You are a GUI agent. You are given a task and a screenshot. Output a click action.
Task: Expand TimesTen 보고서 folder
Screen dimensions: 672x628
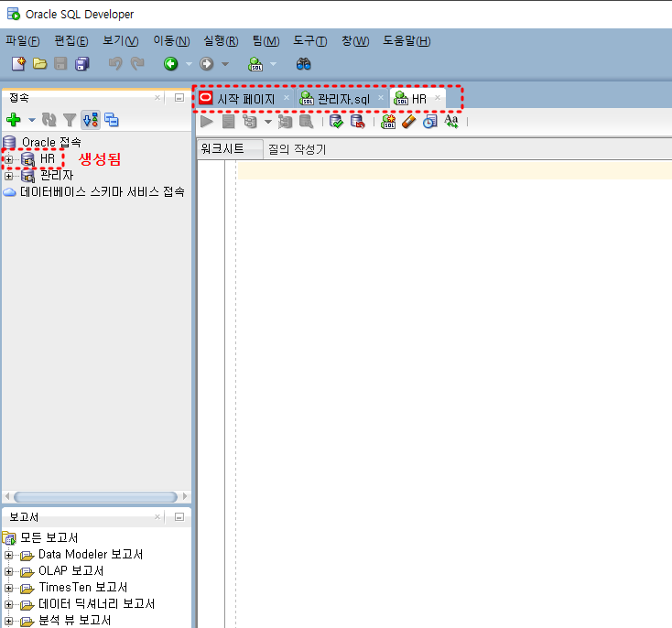8,588
